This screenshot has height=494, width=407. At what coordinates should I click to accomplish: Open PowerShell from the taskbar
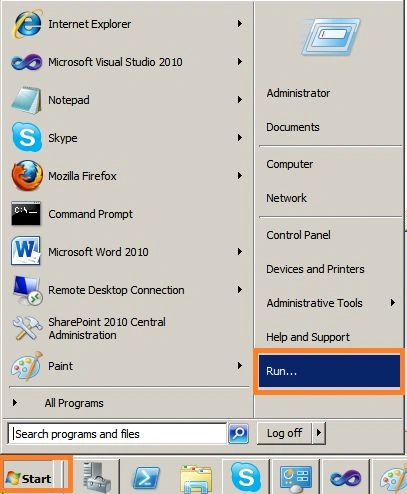tap(146, 478)
